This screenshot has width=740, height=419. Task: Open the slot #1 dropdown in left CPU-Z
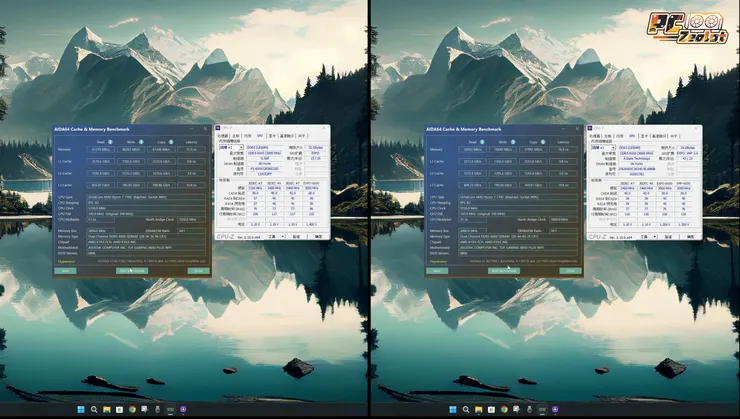231,148
